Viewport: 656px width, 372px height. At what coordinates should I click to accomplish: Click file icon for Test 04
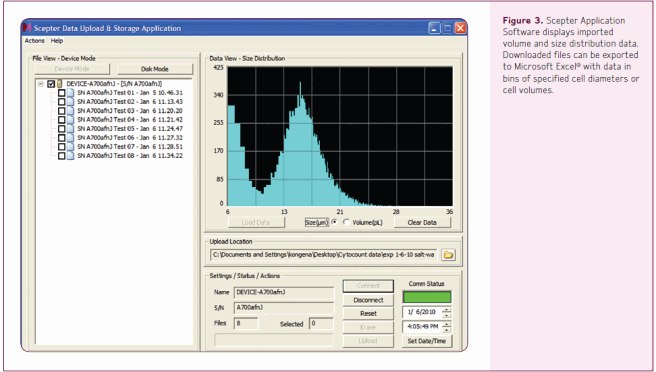[70, 120]
